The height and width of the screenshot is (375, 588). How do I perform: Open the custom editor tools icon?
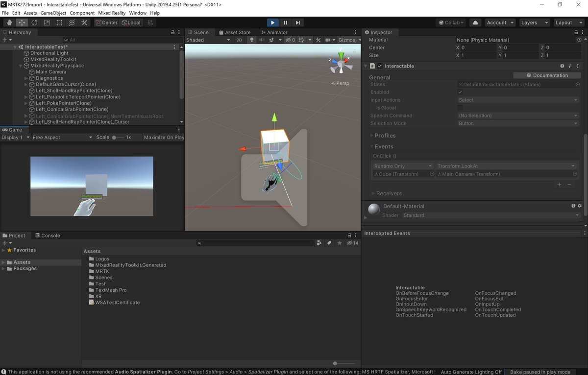(x=84, y=23)
